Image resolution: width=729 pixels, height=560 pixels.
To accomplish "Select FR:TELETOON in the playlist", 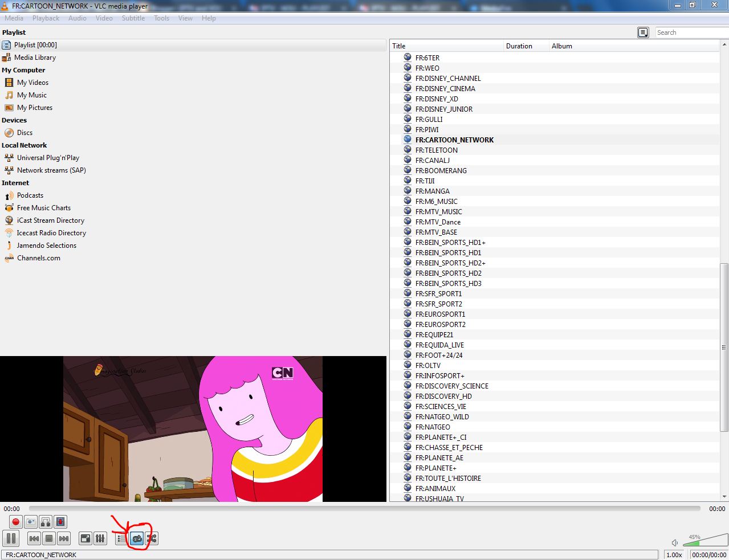I will click(436, 150).
